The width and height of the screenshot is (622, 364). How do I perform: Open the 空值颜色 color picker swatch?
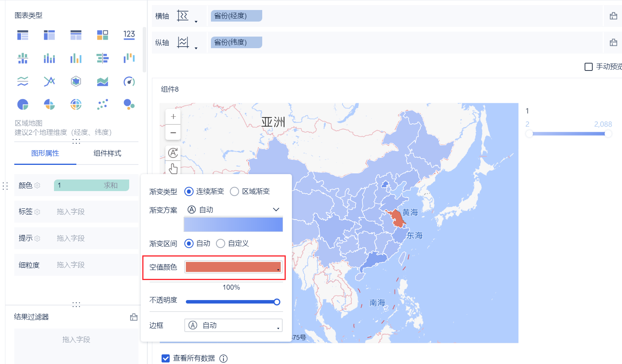[x=233, y=267]
